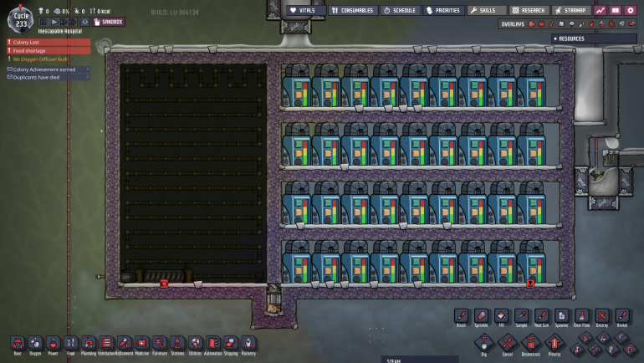Expand the Resources panel

[594, 38]
